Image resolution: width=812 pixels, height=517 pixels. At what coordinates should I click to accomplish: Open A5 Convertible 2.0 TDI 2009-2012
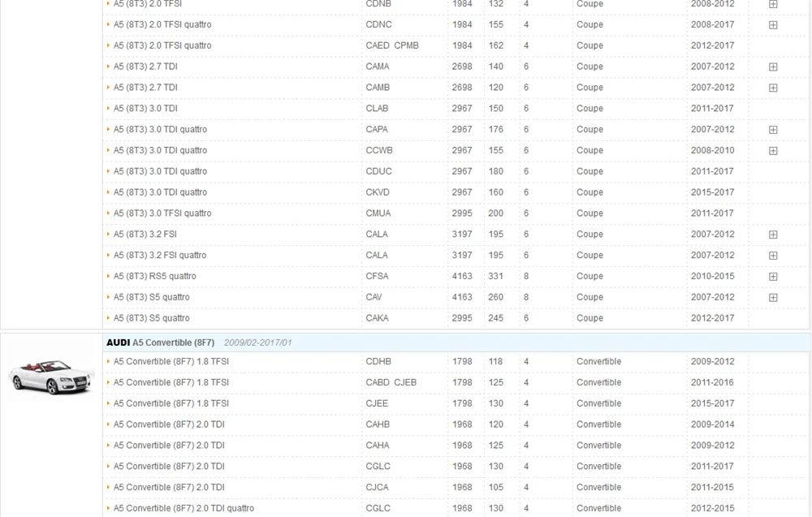coord(169,445)
